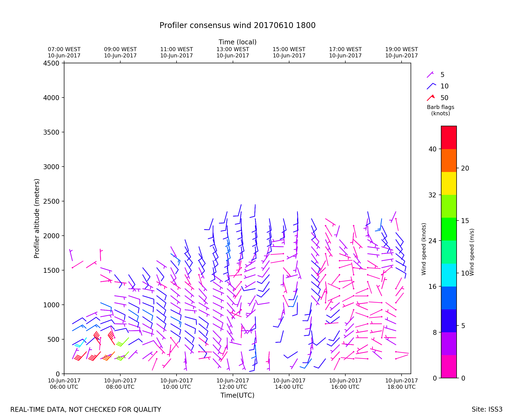
Task: Click the Time (local) top axis title
Action: tap(237, 42)
